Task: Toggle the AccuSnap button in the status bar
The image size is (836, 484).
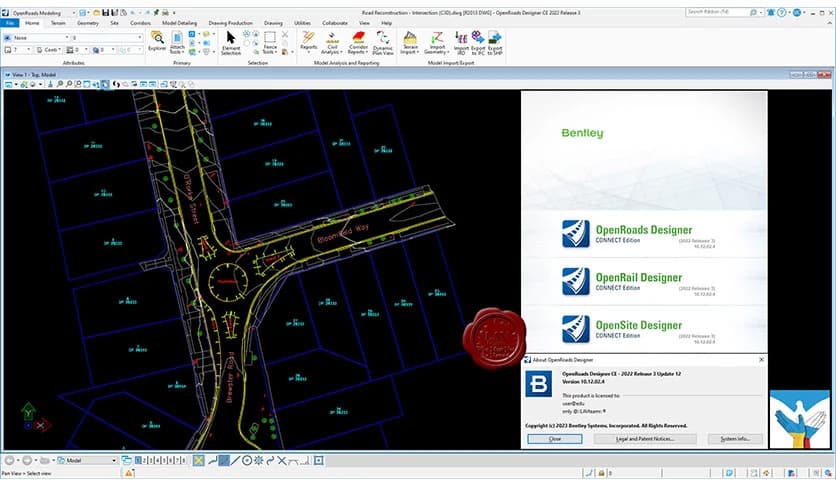Action: tap(198, 460)
